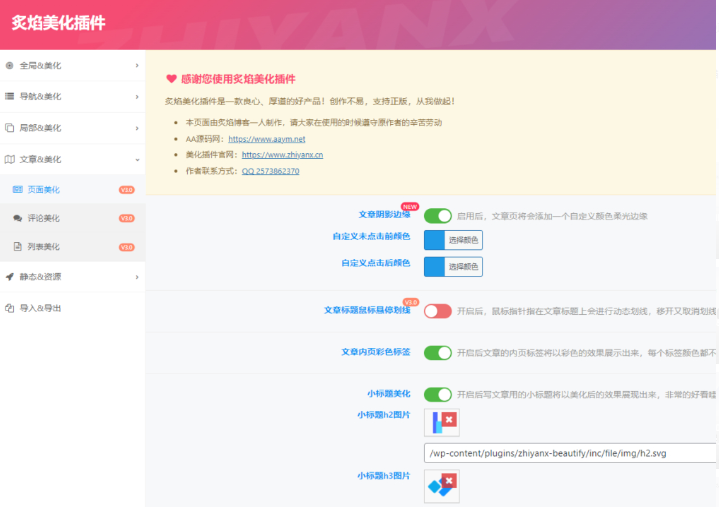Select the 页面美化 submenu item
The image size is (719, 507).
[43, 189]
